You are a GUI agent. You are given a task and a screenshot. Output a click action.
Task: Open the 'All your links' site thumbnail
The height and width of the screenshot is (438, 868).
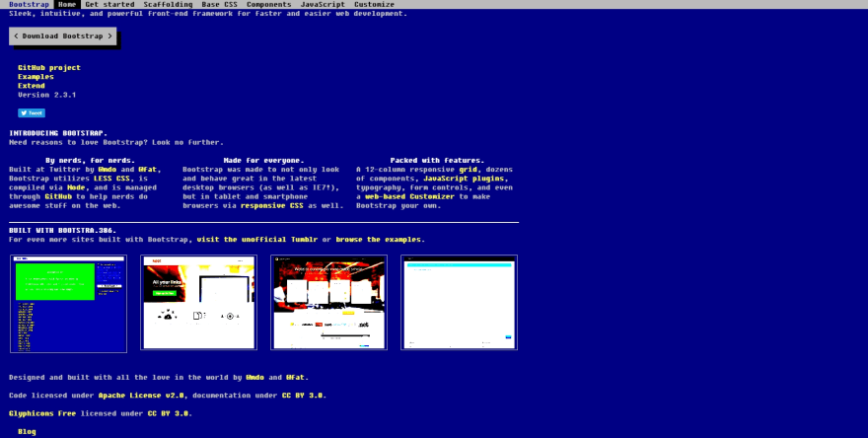198,302
